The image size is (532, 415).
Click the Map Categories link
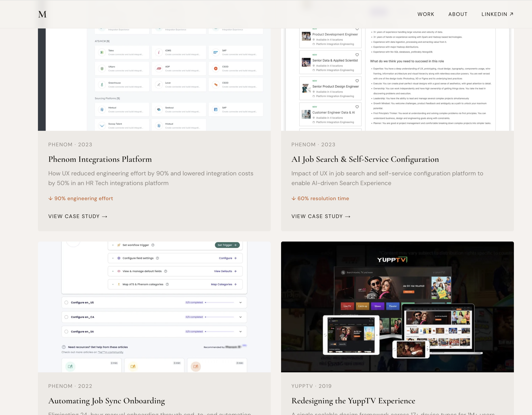pyautogui.click(x=224, y=284)
